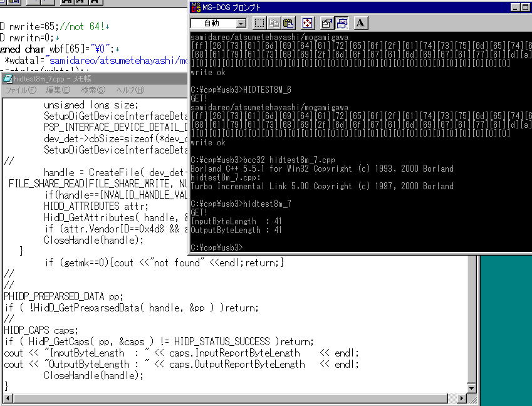Click 'HIDD_ATTRIBUTES attr;' in Notepad

(x=96, y=206)
